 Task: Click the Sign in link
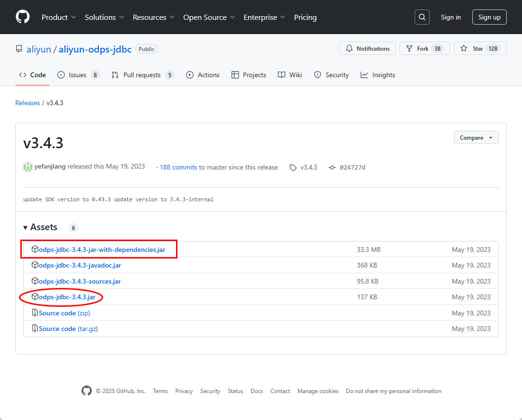coord(451,18)
